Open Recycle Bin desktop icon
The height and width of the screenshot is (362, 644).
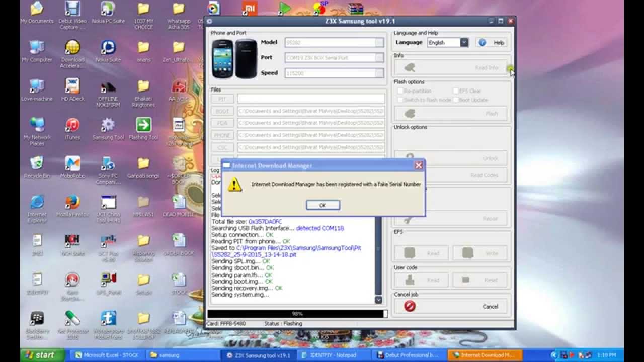(x=37, y=167)
